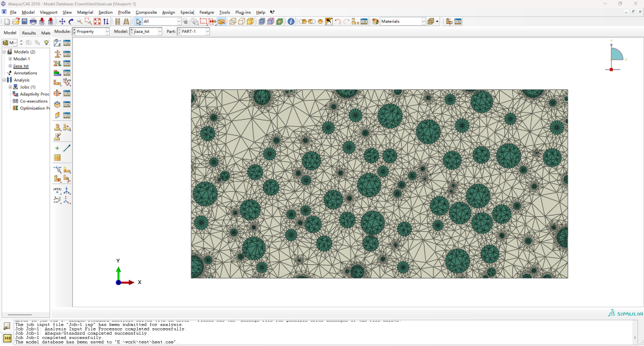This screenshot has width=644, height=346.
Task: Click model tree horizontal scrollbar
Action: pyautogui.click(x=20, y=315)
